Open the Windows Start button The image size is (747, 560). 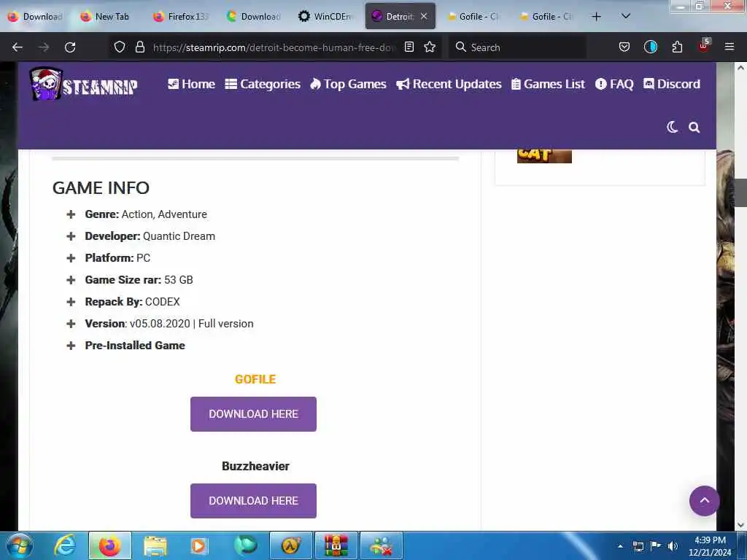(19, 545)
